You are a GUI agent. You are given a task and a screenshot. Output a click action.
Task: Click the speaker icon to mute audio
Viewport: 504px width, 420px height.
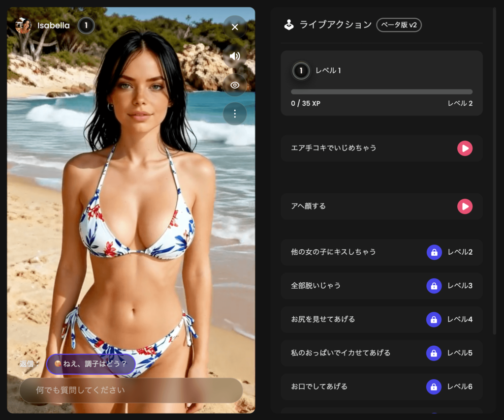tap(235, 56)
